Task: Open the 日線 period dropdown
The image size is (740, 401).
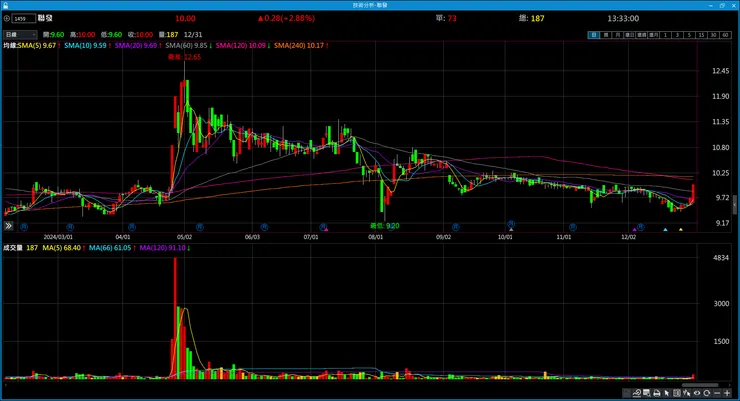Action: coord(20,34)
